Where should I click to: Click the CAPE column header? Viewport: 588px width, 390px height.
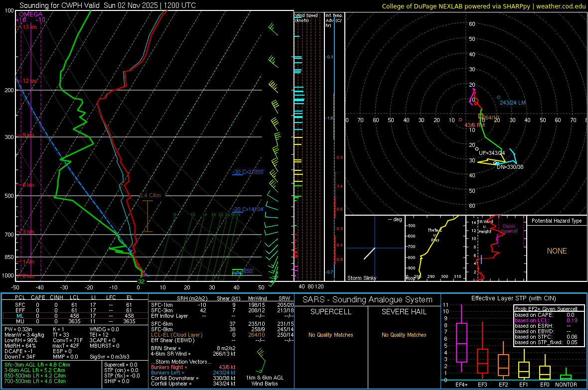[38, 297]
